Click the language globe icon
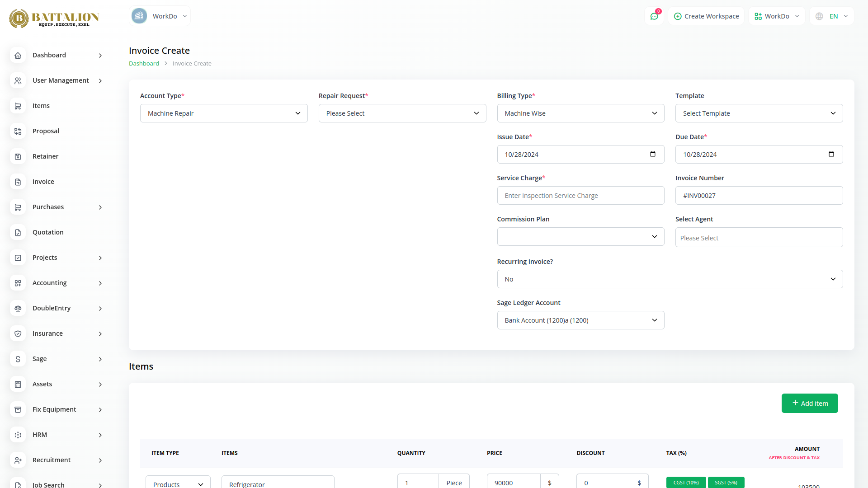The image size is (868, 488). [819, 16]
